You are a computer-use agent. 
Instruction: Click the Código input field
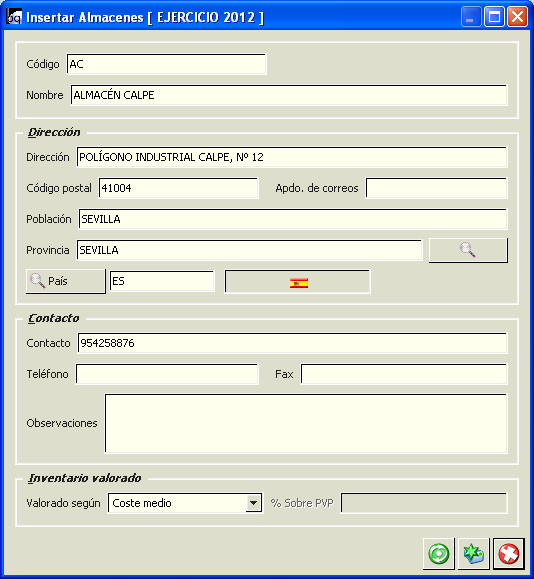point(167,64)
